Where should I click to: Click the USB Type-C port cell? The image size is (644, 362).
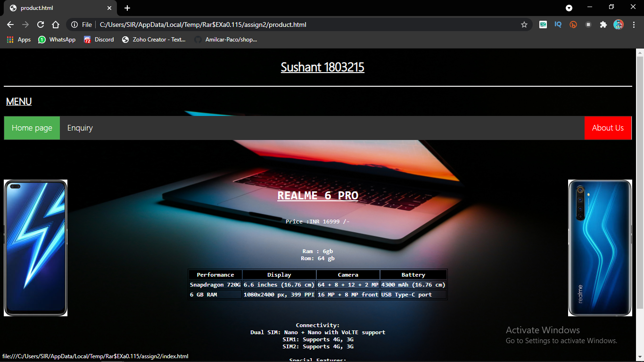[413, 295]
